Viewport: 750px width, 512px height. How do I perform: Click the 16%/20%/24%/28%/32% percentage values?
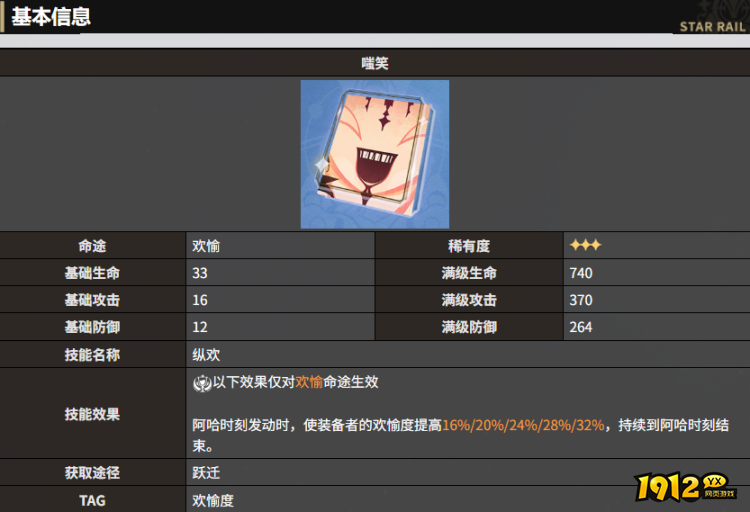524,425
